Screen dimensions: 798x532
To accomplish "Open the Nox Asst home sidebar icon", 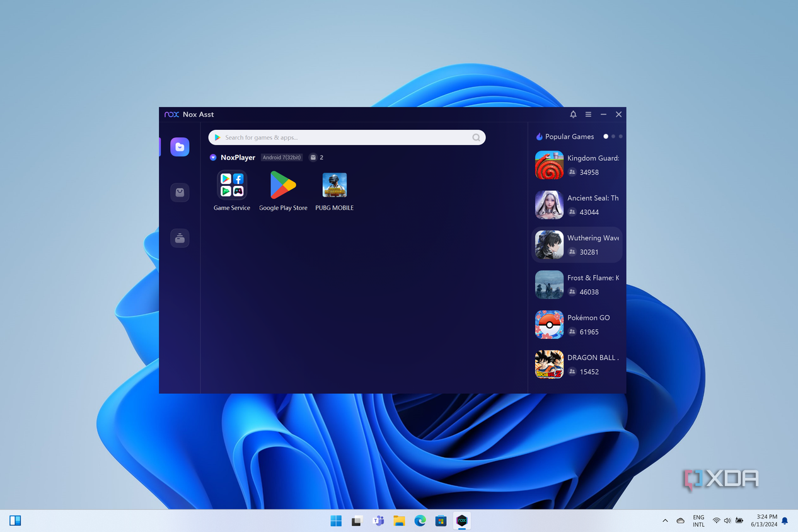I will 180,147.
